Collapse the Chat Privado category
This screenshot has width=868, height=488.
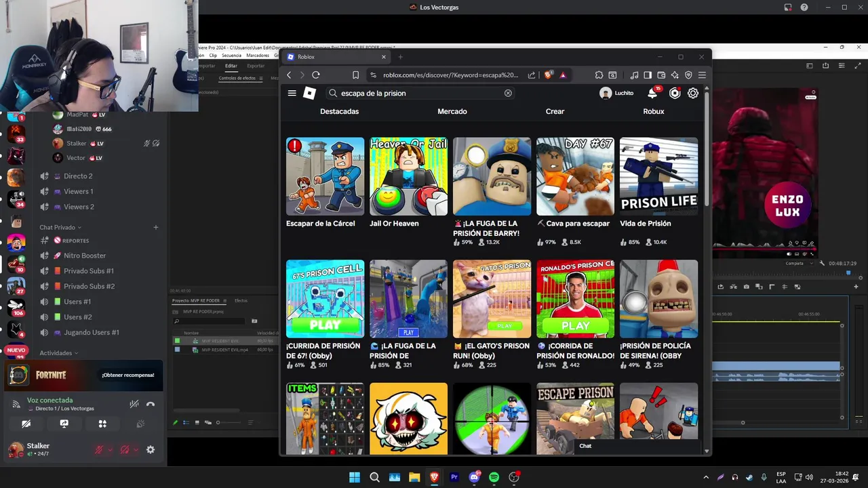tap(60, 227)
